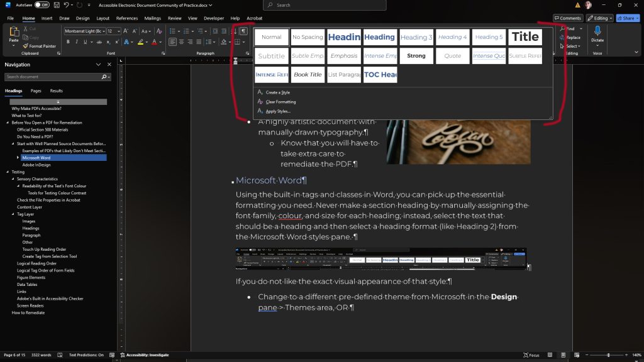Screen dimensions: 644x362
Task: Click the Save icon in title bar
Action: (x=57, y=5)
